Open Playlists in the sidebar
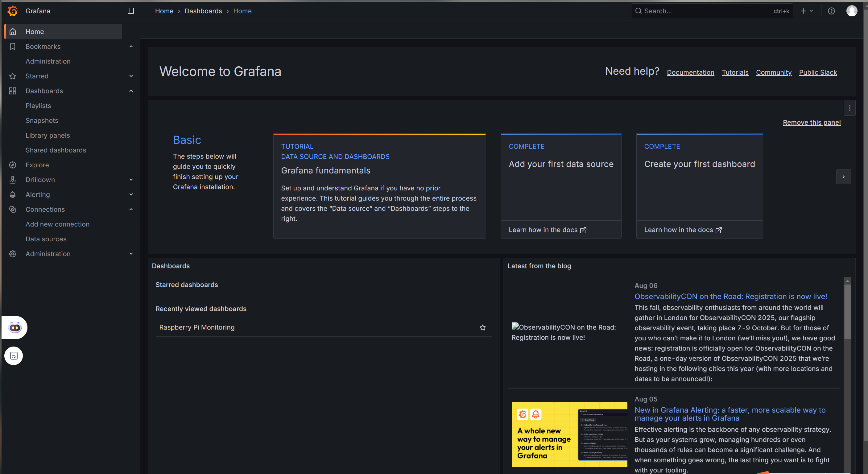The width and height of the screenshot is (868, 474). pos(38,106)
